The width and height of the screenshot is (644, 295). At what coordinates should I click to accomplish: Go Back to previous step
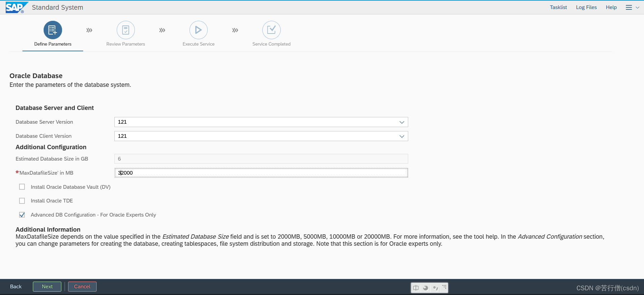pyautogui.click(x=16, y=287)
